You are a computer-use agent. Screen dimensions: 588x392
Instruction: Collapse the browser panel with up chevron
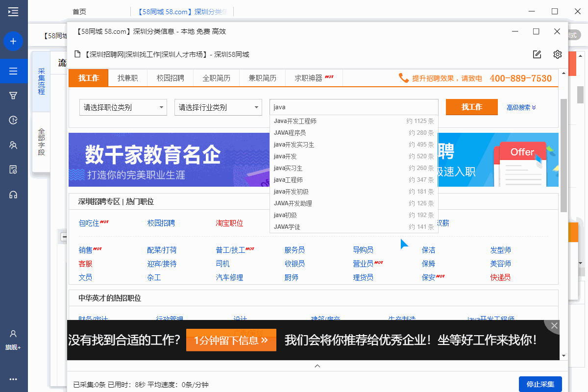[318, 366]
